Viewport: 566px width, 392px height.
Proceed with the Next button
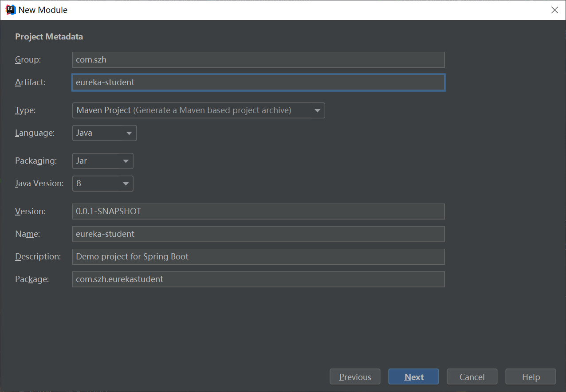click(414, 377)
